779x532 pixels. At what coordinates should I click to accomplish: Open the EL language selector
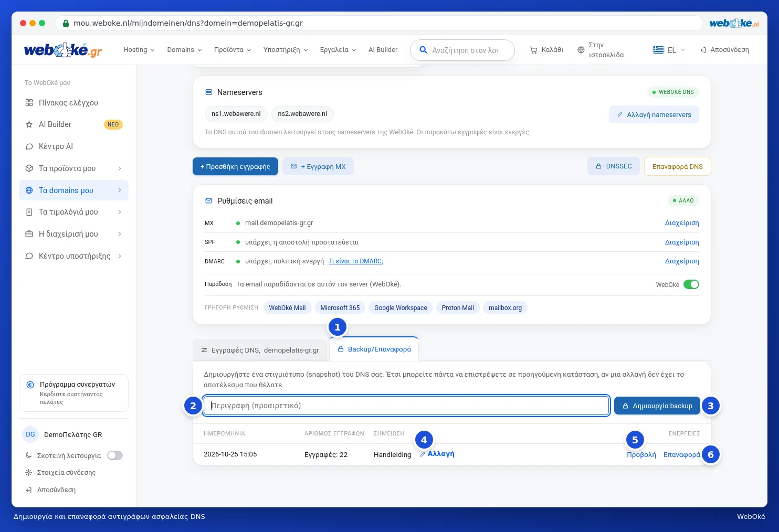669,50
